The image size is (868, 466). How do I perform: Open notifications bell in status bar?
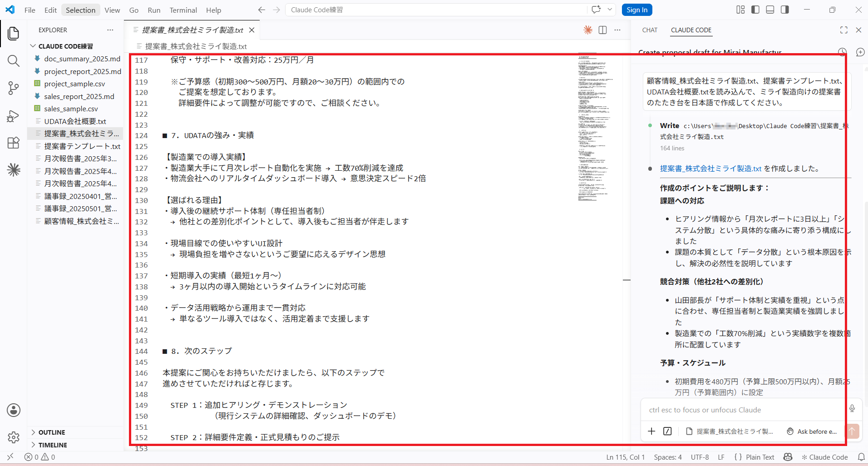[861, 457]
